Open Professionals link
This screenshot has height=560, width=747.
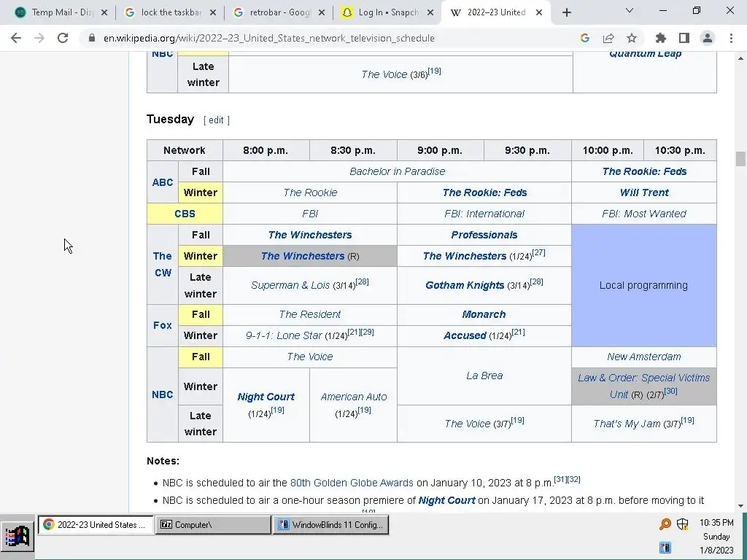(484, 235)
